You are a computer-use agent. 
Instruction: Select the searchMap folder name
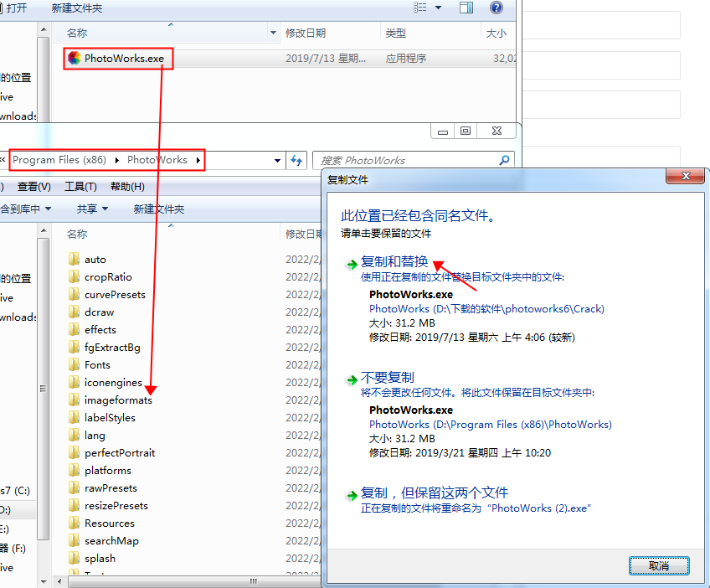(111, 541)
